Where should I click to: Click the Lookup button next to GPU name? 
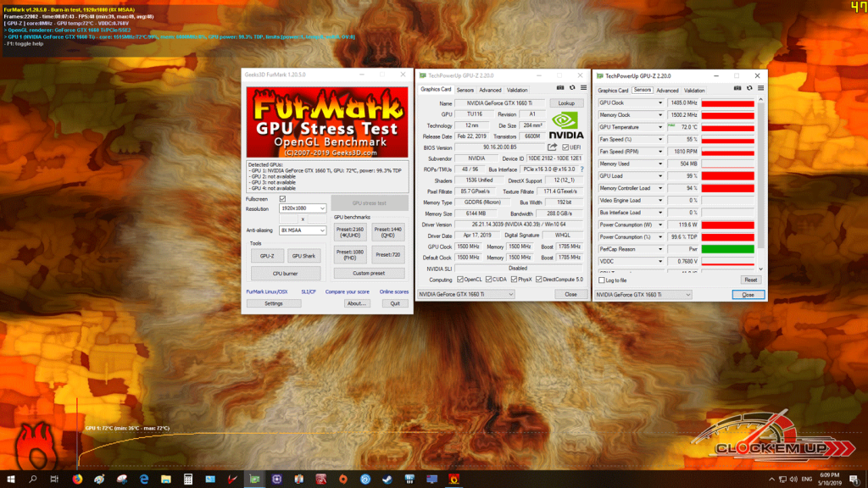coord(565,103)
